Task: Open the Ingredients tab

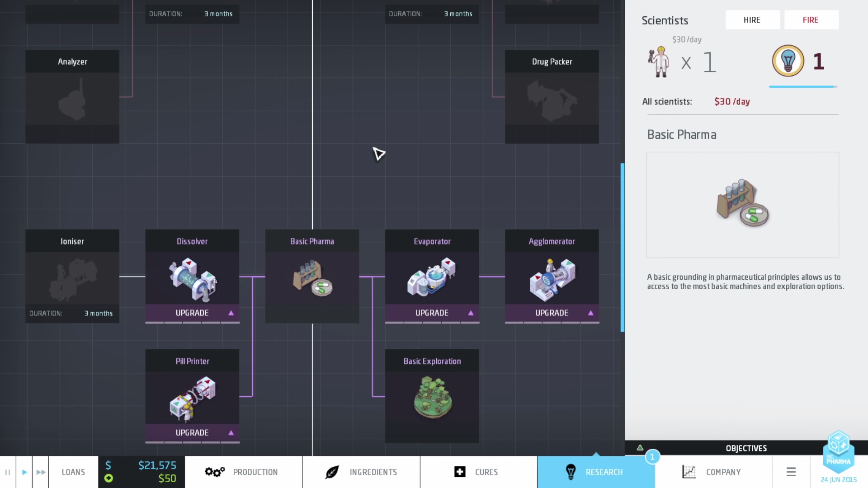Action: (361, 472)
